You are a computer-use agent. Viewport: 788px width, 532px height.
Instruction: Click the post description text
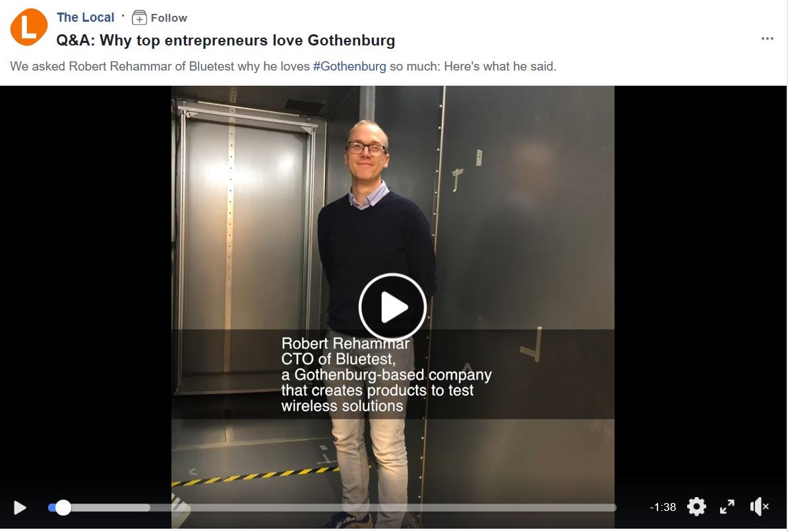[x=283, y=67]
